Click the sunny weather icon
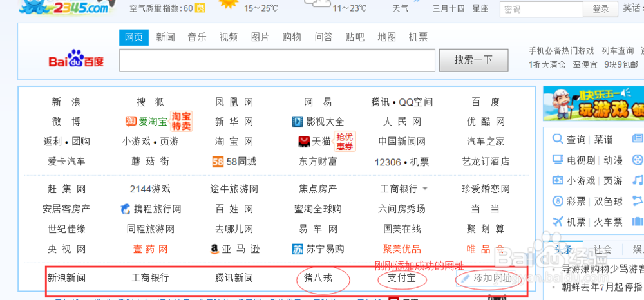Image resolution: width=644 pixels, height=300 pixels. [228, 4]
